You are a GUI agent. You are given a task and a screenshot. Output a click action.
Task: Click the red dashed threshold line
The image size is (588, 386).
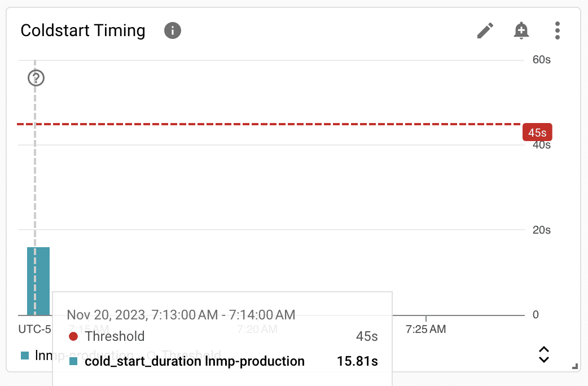point(269,124)
